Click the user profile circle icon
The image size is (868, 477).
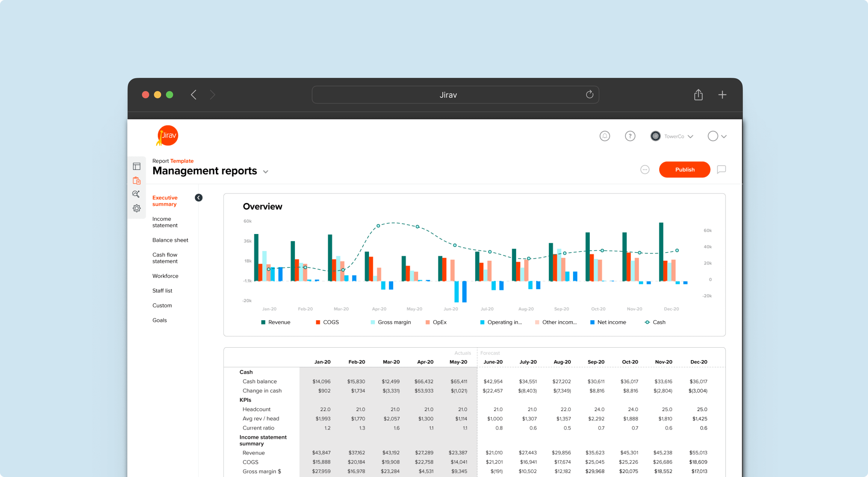713,136
